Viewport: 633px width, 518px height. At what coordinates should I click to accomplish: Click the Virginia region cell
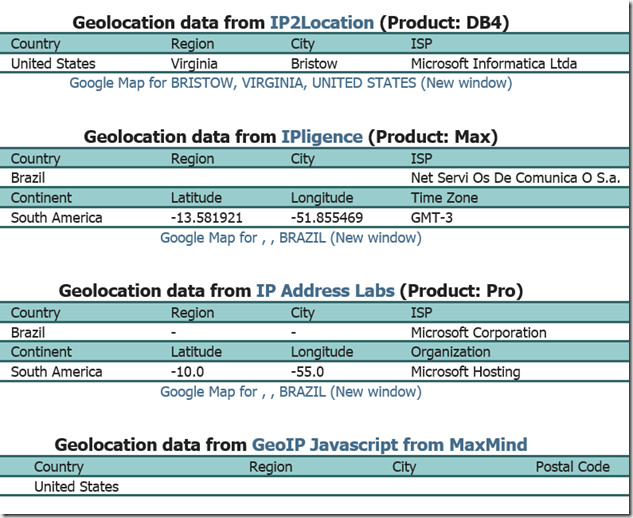195,64
